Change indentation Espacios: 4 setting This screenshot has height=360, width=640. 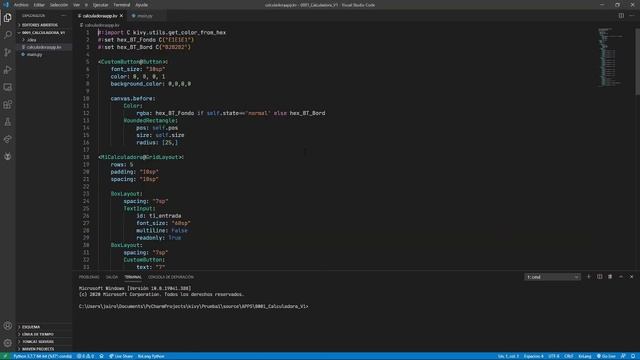(533, 356)
